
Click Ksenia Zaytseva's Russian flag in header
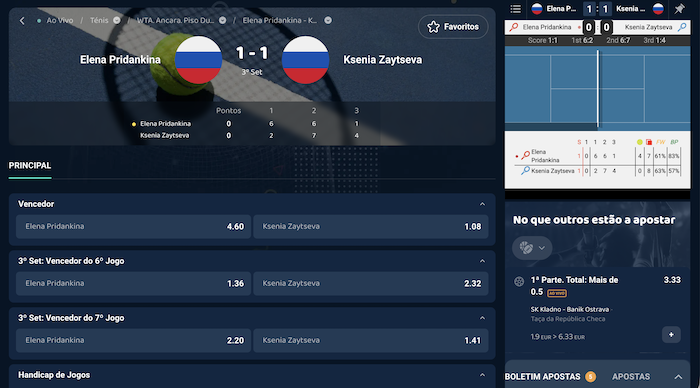306,60
